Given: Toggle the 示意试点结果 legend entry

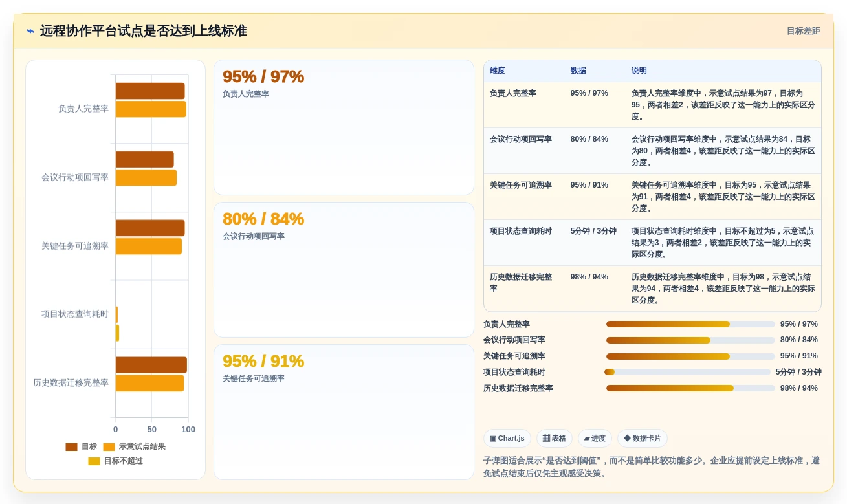Looking at the screenshot, I should tap(135, 446).
